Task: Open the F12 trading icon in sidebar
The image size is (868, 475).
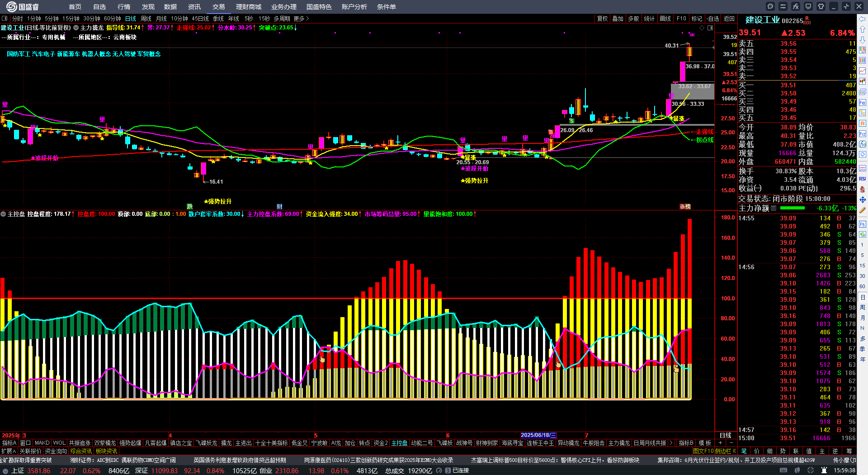Action: tap(863, 134)
